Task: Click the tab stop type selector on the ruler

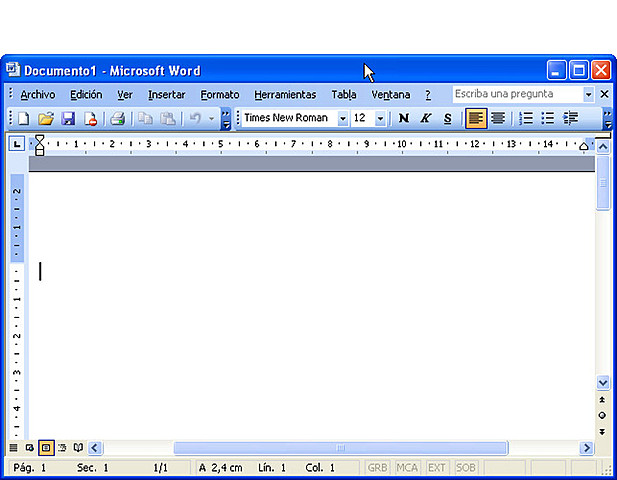Action: click(x=17, y=144)
